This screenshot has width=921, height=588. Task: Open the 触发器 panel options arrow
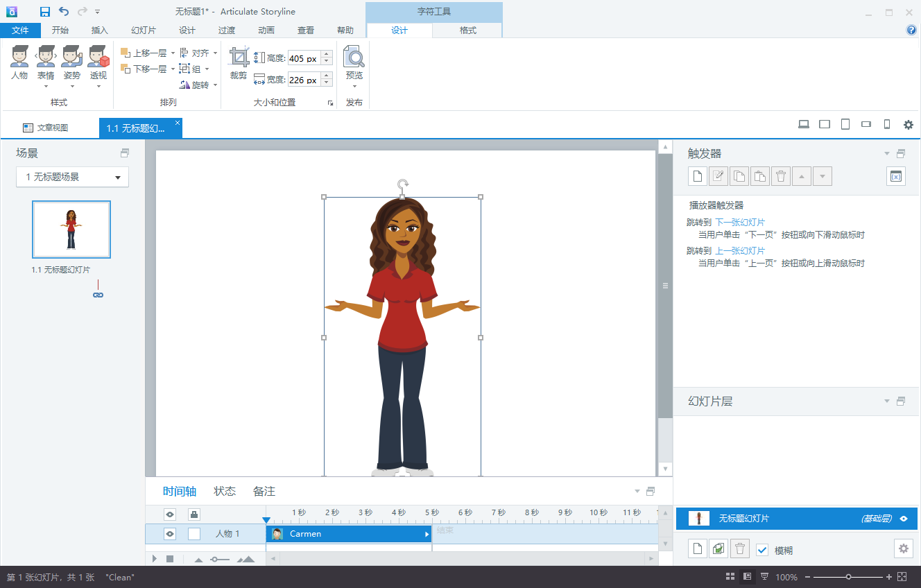point(886,154)
